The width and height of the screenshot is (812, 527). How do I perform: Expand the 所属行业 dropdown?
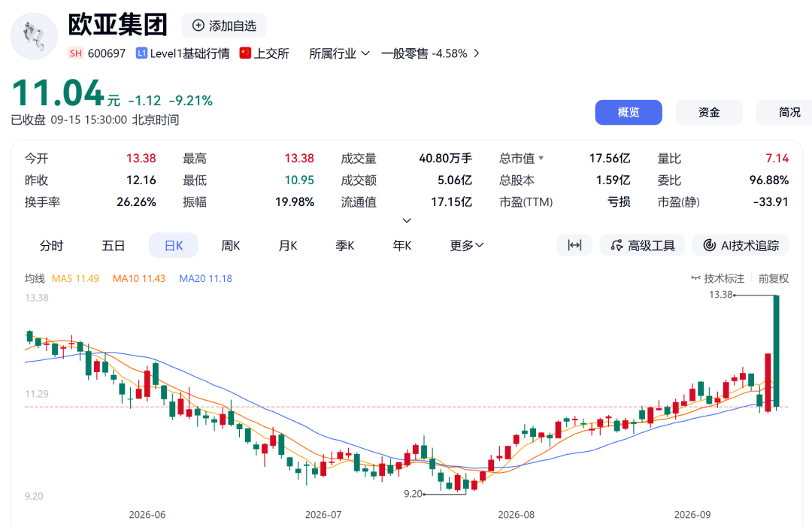pos(339,53)
